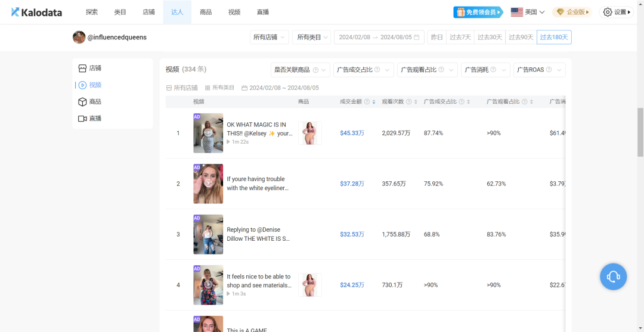The width and height of the screenshot is (644, 332).
Task: Open the headset customer support chat
Action: 613,277
